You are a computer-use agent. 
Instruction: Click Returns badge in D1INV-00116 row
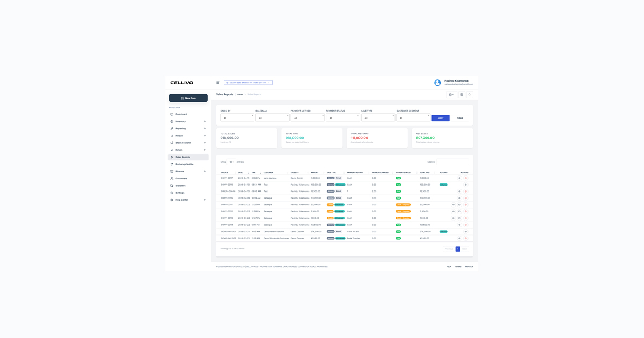coord(443,185)
